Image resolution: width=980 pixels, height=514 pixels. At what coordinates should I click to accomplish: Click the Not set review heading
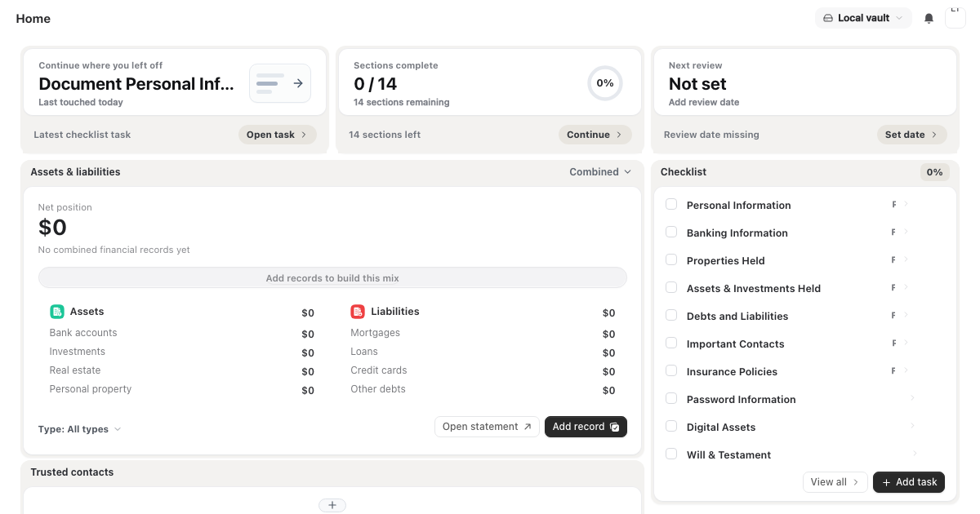(697, 84)
